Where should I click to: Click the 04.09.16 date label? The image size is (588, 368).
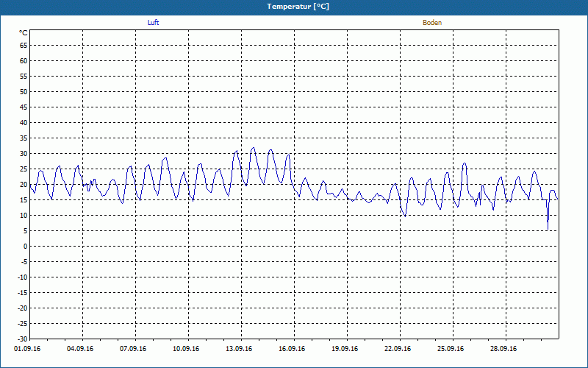tap(80, 349)
